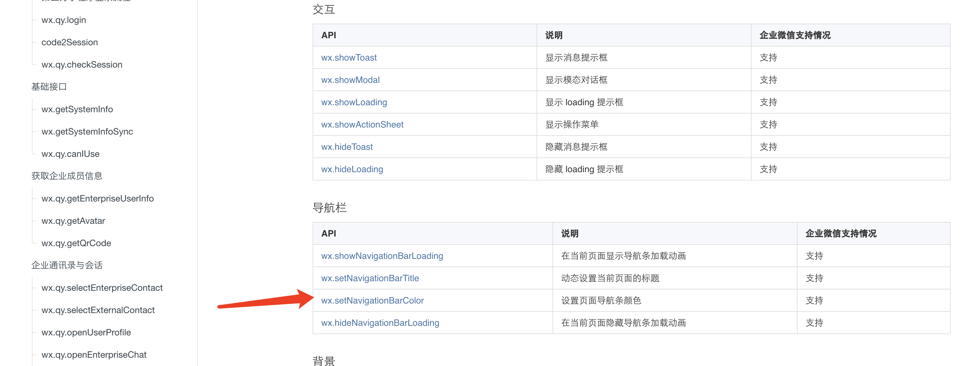980x366 pixels.
Task: Select wx.getSystemInfoSync sidebar entry
Action: [87, 131]
